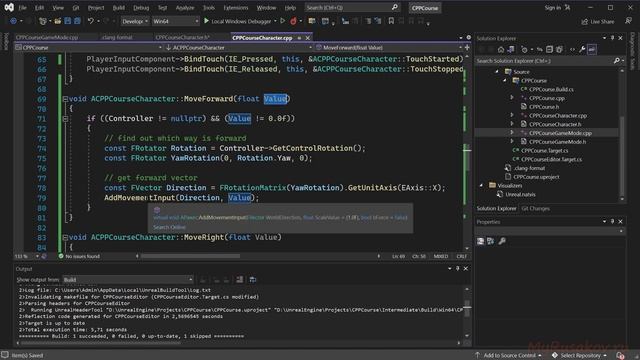Viewport: 640px width, 360px height.
Task: Click the magnifier icon in Solution Explorer search
Action: click(x=617, y=61)
